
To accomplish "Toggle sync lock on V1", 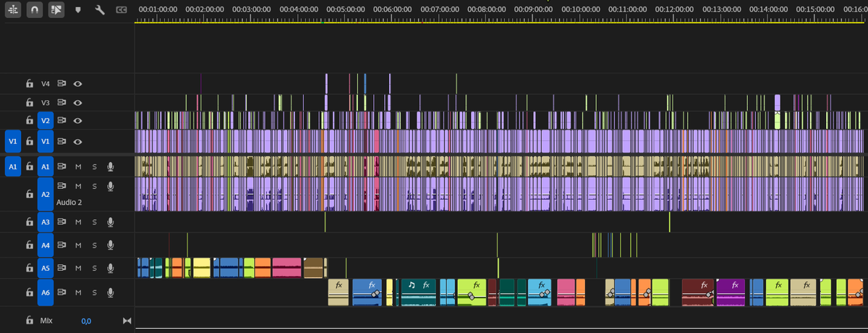I will click(62, 142).
